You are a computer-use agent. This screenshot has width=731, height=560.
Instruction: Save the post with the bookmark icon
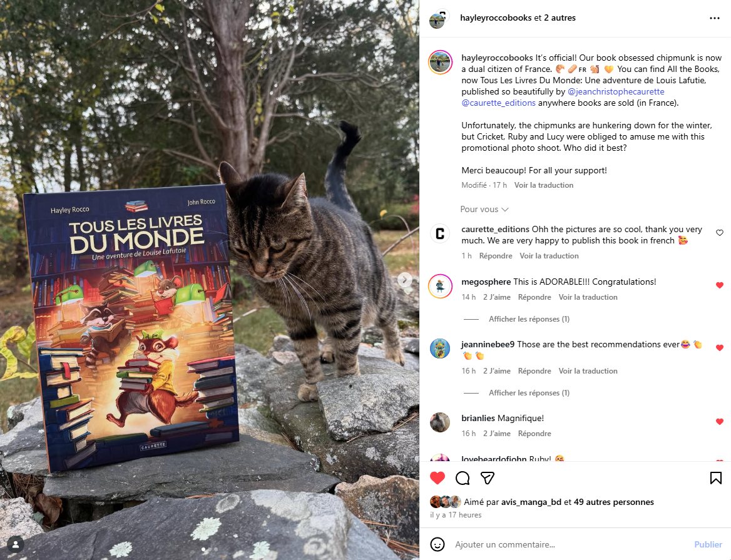point(715,478)
